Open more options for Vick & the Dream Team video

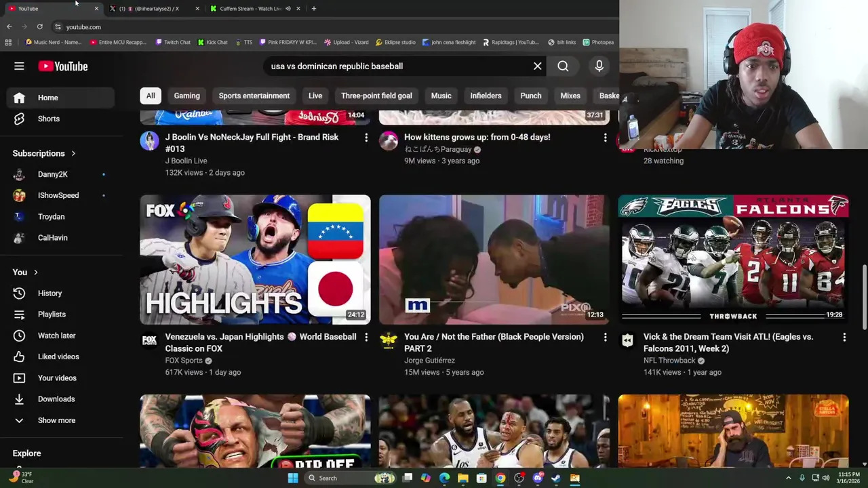tap(844, 337)
